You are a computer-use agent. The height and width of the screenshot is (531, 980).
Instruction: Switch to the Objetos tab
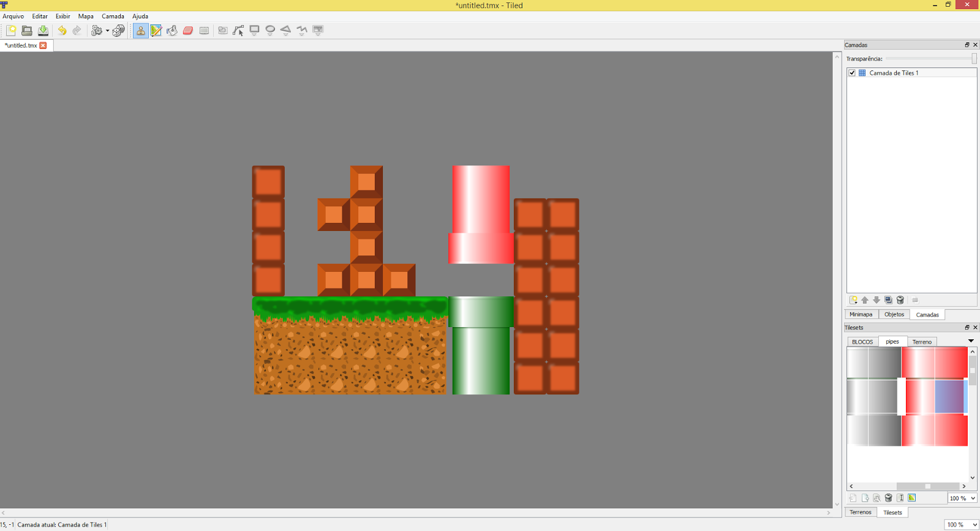tap(894, 314)
